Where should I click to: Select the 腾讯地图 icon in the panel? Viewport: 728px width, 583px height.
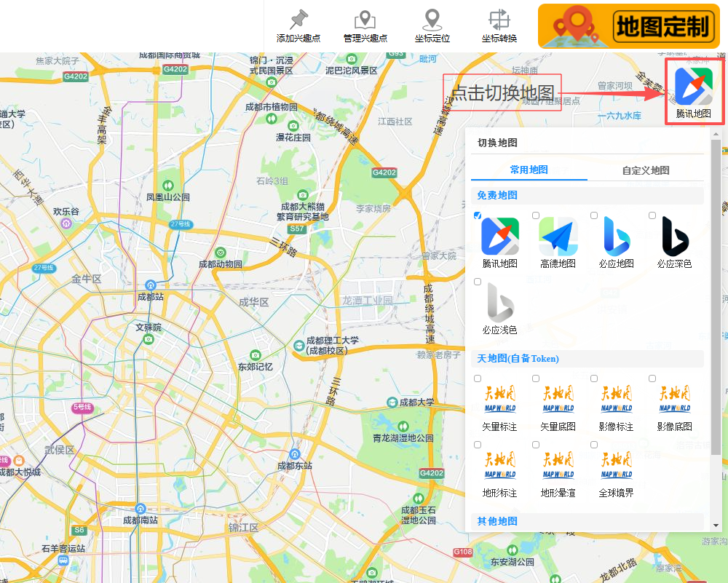point(499,237)
